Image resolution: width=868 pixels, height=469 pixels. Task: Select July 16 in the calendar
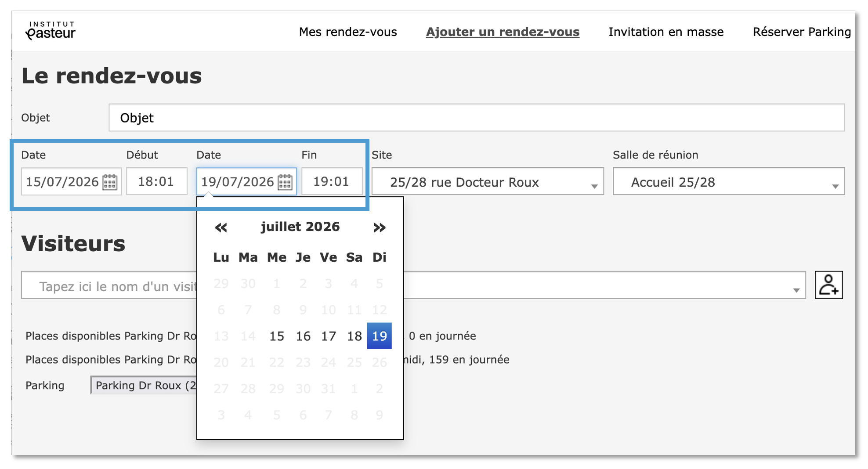coord(303,336)
